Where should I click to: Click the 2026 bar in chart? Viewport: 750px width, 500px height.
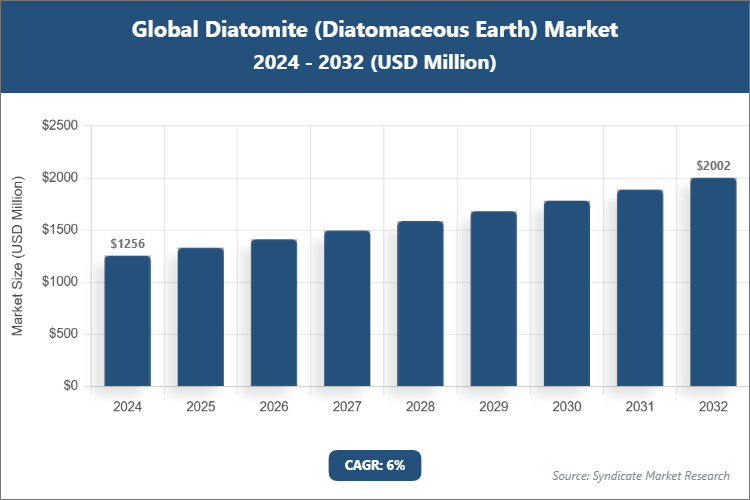[x=274, y=313]
